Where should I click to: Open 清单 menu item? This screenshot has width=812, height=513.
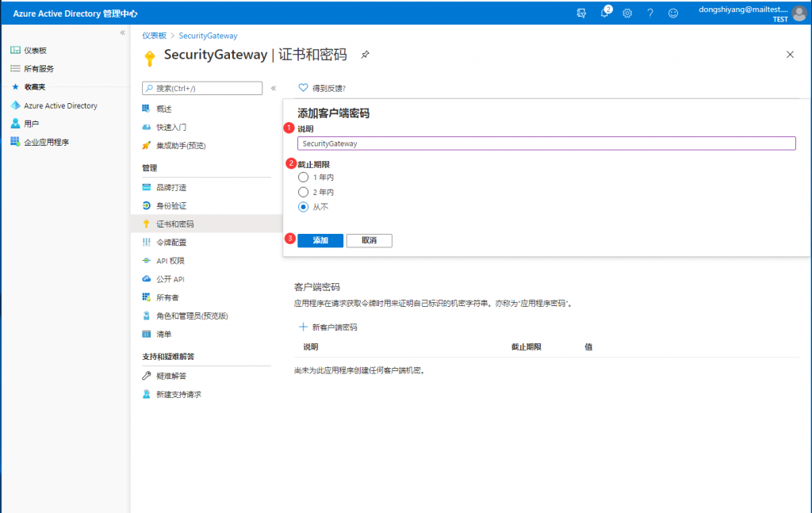point(163,334)
